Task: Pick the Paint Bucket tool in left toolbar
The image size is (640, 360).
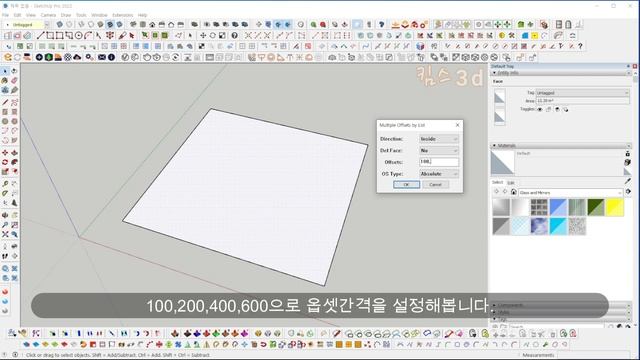Action: coord(5,81)
